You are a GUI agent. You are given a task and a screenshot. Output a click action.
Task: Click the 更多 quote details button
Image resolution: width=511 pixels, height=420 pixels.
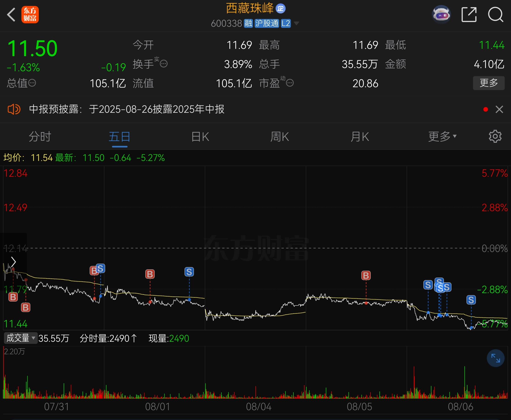489,83
